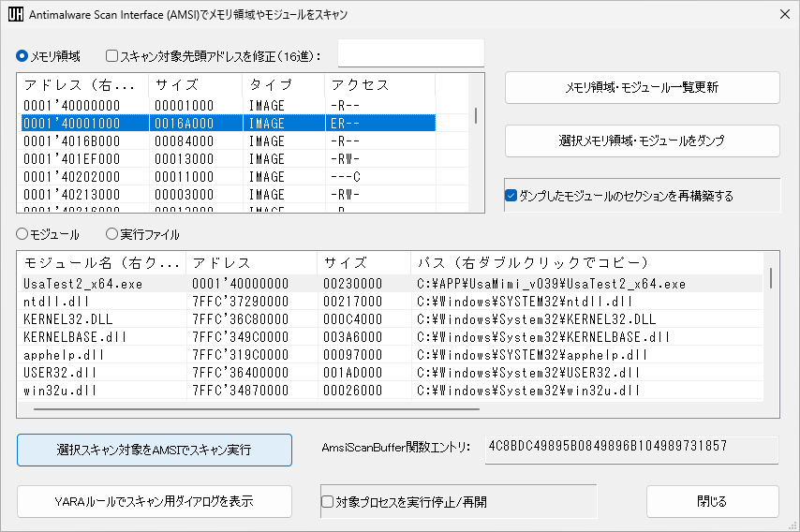Click memory list vertical scrollbar thumb

pos(476,115)
